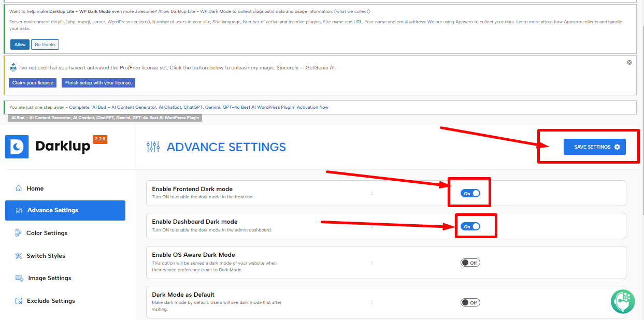
Task: Click the 3.2.8 version badge
Action: pos(100,139)
